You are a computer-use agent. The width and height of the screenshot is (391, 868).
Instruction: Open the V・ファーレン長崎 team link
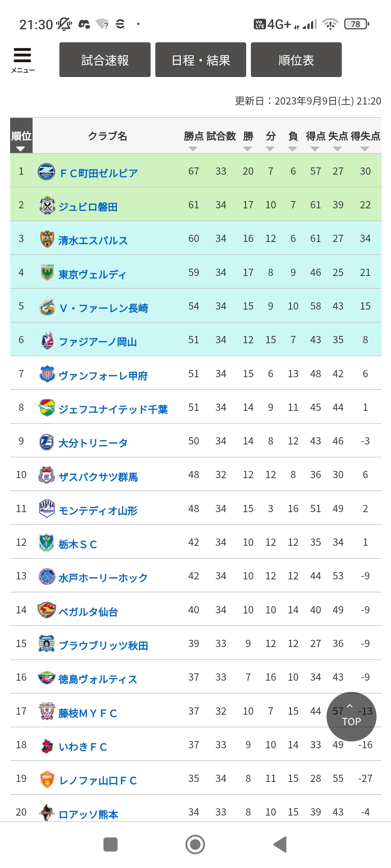coord(104,308)
